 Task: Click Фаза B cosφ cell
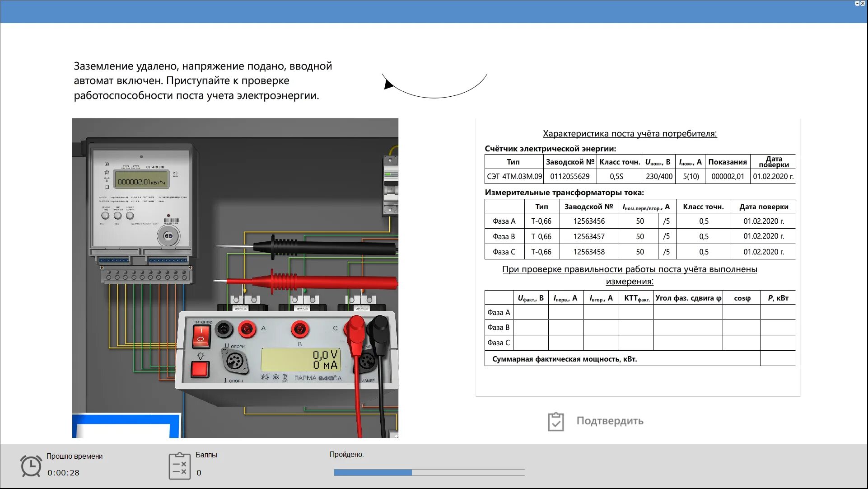[x=741, y=327]
